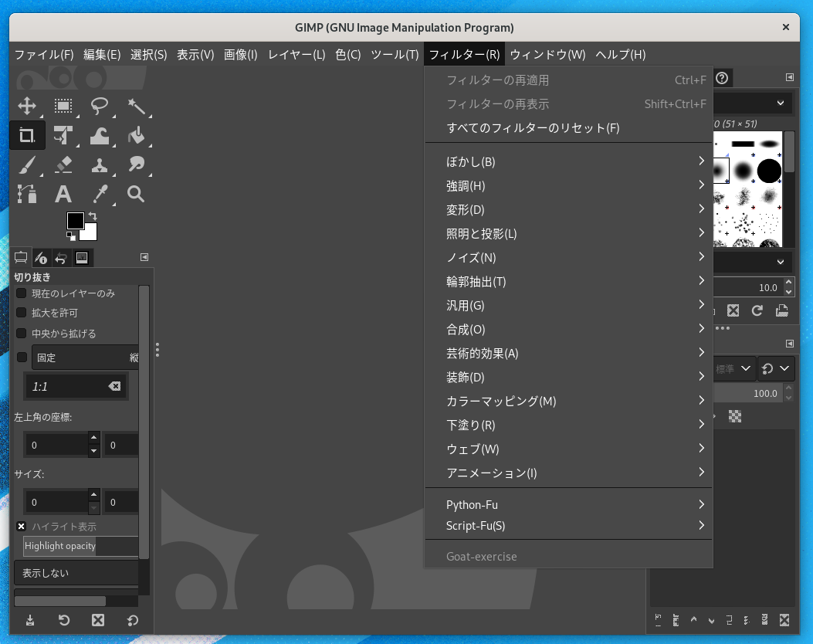The width and height of the screenshot is (813, 644).
Task: Restore tool preset icon in options footer
Action: [x=64, y=620]
